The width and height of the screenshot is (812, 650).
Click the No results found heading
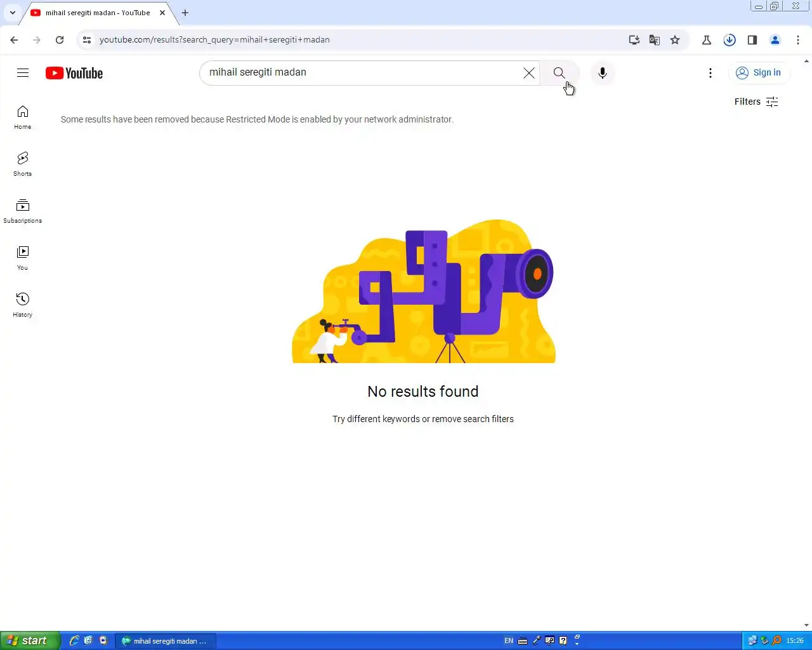point(423,392)
